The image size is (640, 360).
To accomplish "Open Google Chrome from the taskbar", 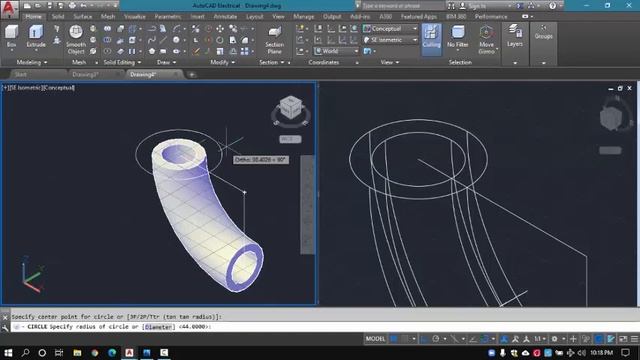I will coord(95,353).
